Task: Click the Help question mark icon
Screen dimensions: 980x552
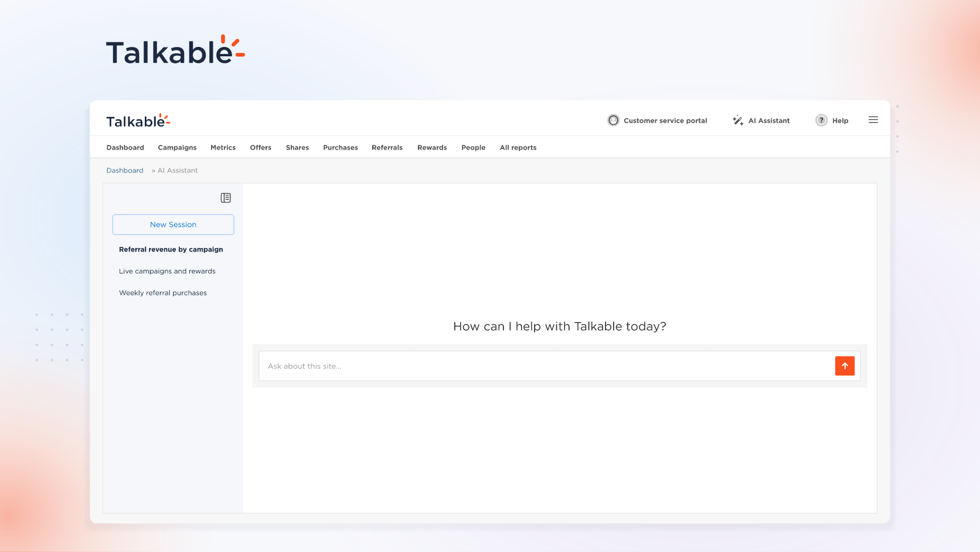Action: pyautogui.click(x=822, y=120)
